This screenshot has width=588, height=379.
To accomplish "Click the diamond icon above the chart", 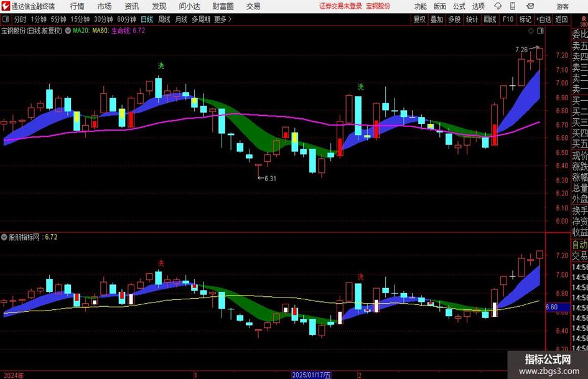I will (531, 31).
